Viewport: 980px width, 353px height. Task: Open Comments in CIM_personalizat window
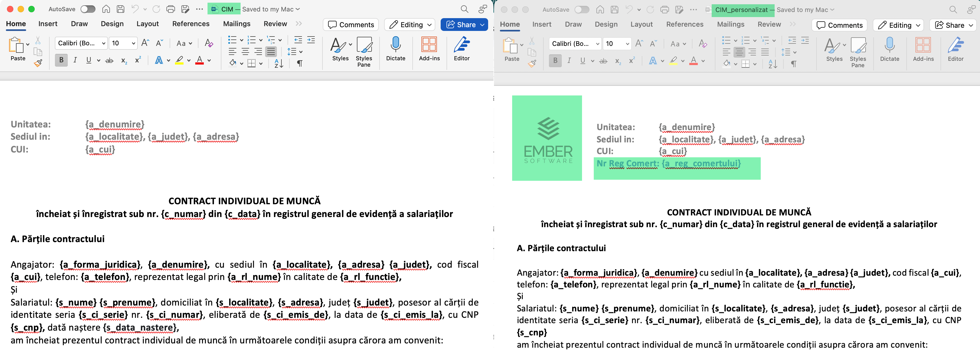click(x=839, y=25)
